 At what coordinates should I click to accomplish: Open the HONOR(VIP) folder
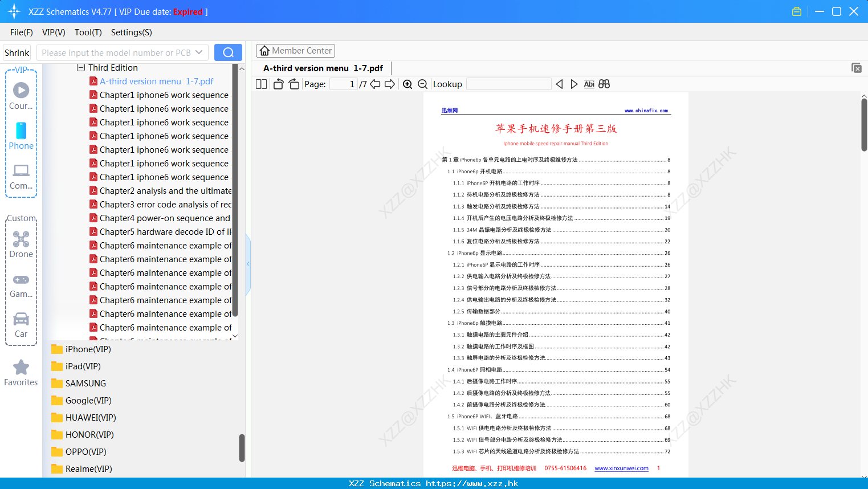point(82,435)
